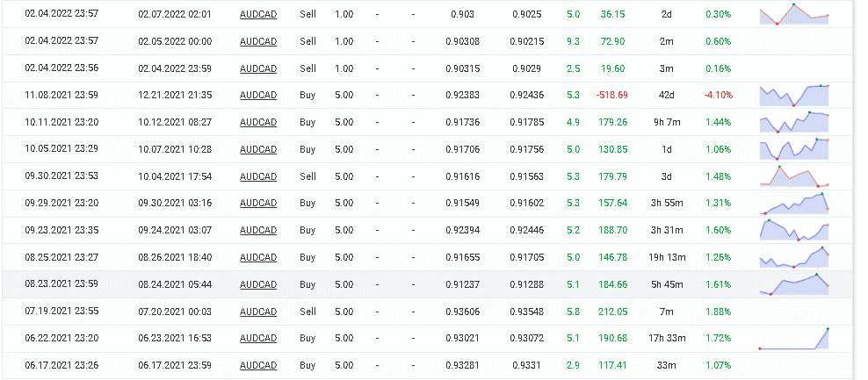Open AUDCAD link in 08.26.2021 18:40 row
The image size is (868, 380).
coord(258,257)
